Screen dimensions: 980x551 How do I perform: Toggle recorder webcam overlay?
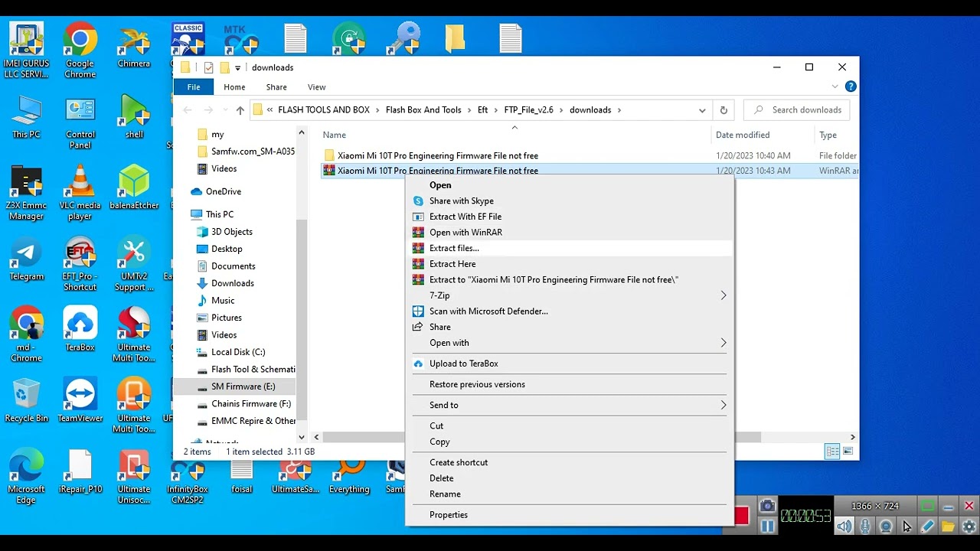pos(886,527)
